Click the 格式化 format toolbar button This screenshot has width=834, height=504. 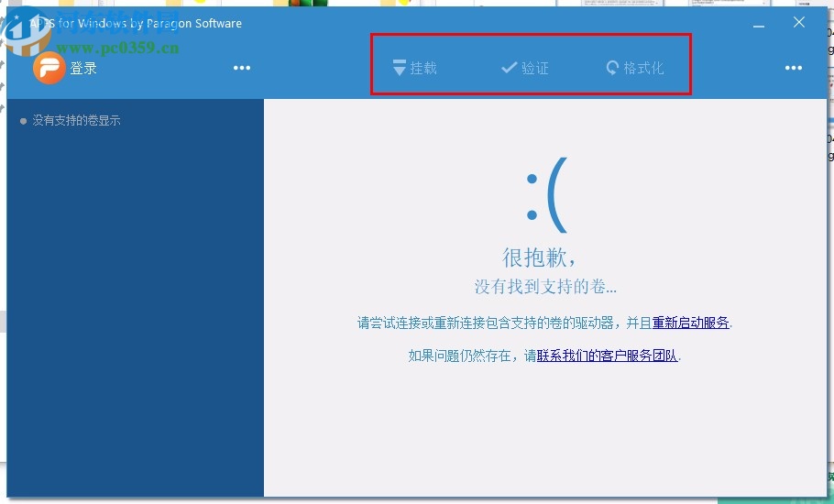point(635,68)
